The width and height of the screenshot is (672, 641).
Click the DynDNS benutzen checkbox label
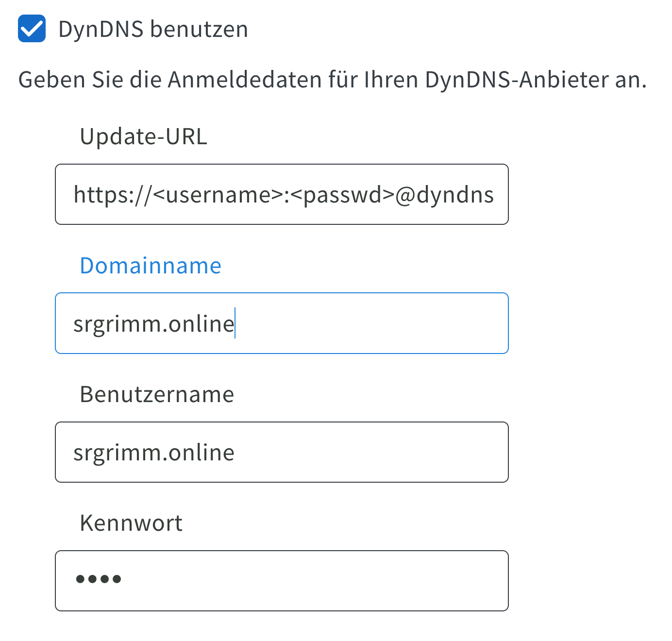coord(153,29)
